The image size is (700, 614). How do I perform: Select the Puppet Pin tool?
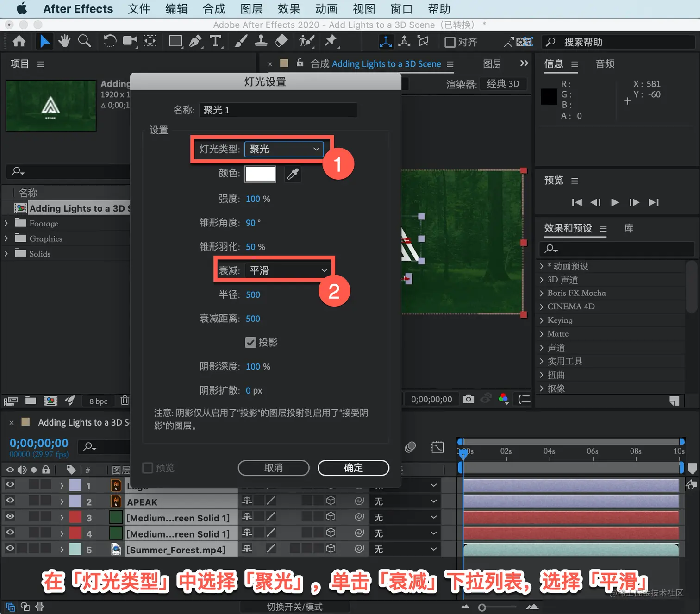tap(331, 41)
